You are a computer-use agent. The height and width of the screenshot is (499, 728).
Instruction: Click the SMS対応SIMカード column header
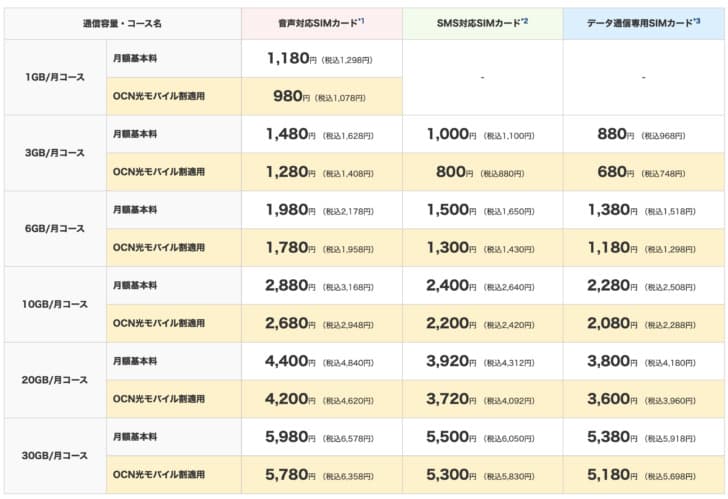[482, 23]
